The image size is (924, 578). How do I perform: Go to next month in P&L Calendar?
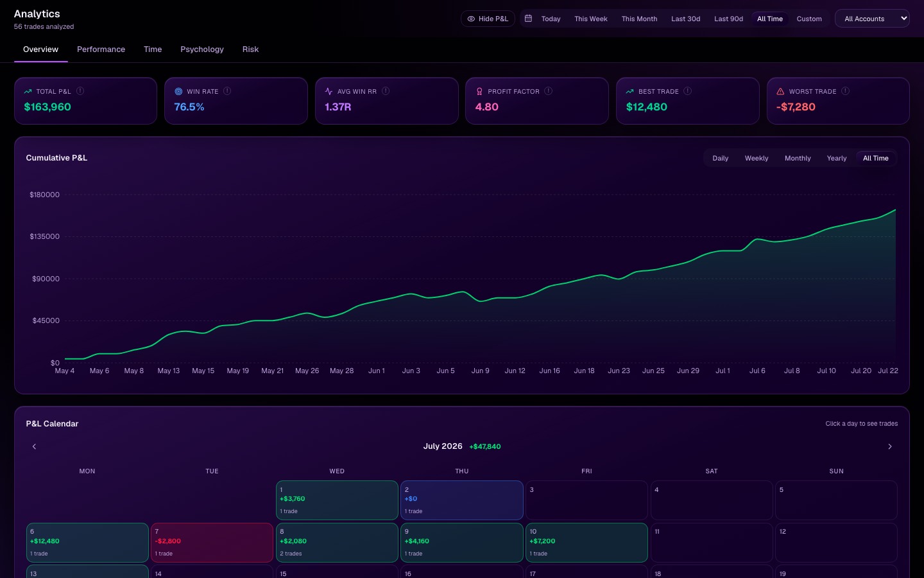[890, 446]
